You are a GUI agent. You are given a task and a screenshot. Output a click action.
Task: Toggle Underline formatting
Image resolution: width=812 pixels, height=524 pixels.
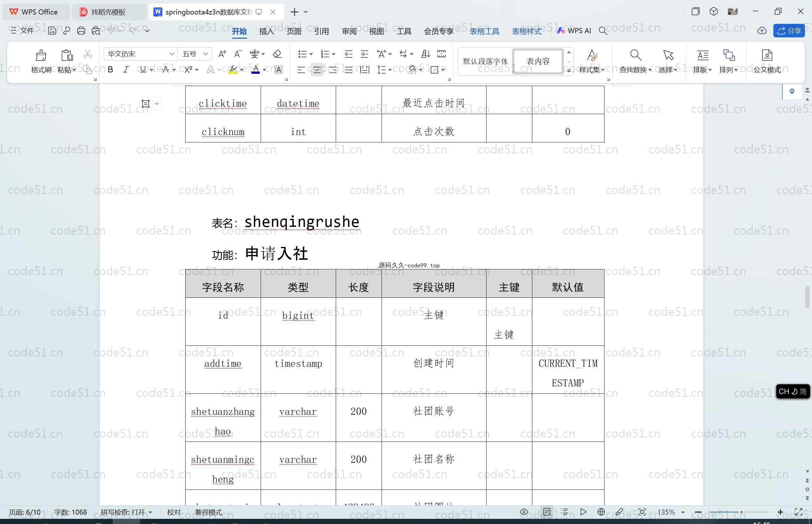[x=143, y=70]
